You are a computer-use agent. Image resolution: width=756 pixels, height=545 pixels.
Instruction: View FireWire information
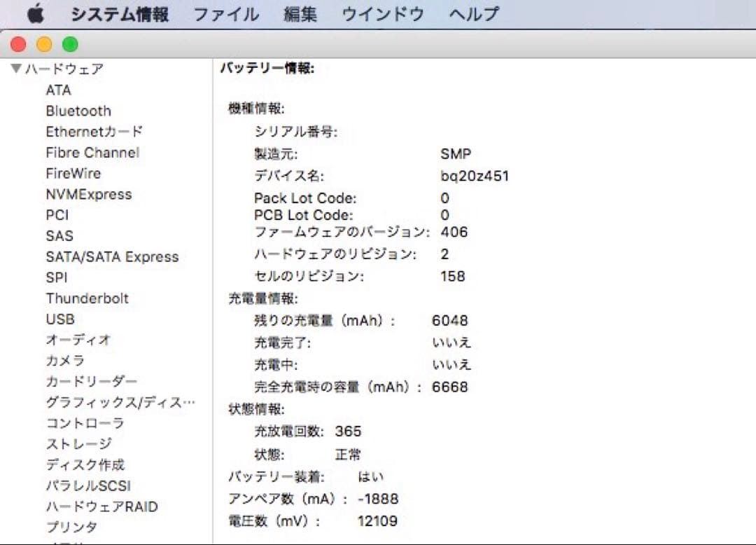(x=73, y=173)
